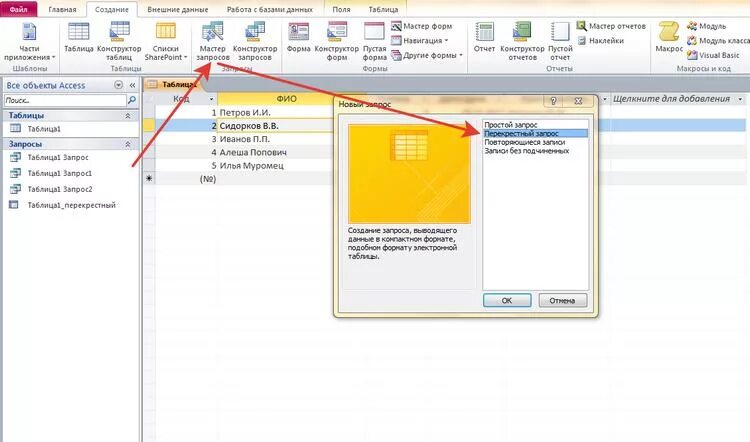Create a new Форма
The width and height of the screenshot is (750, 442).
coord(298,37)
